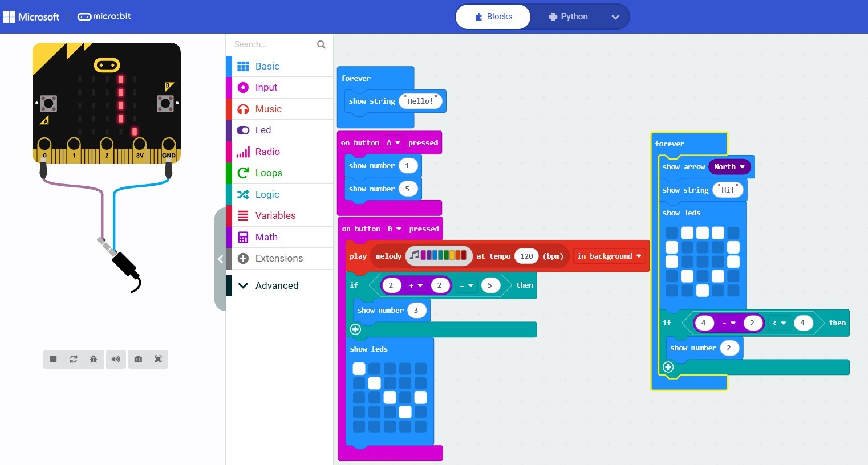This screenshot has width=868, height=465.
Task: Expand the Advanced toolbox section
Action: point(277,285)
